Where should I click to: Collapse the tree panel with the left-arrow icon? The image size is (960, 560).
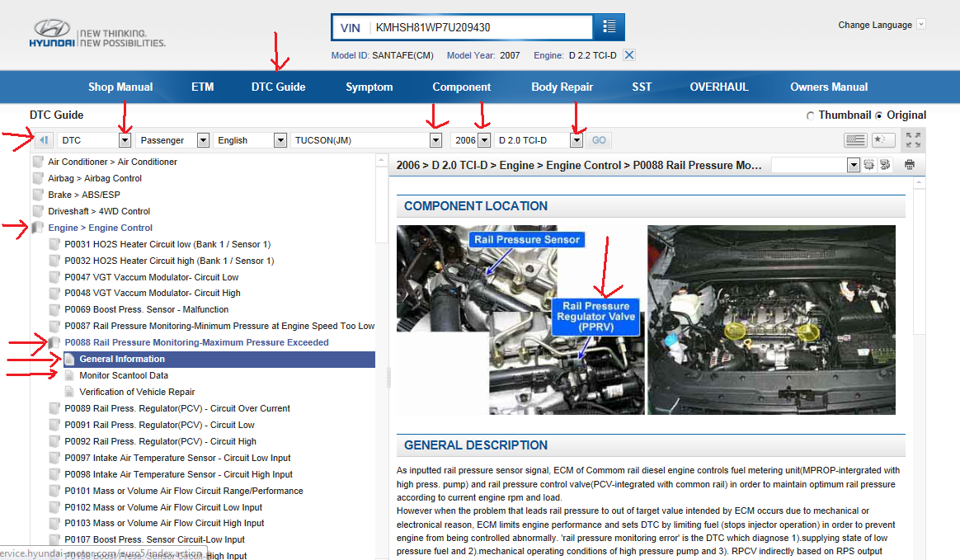pyautogui.click(x=44, y=140)
